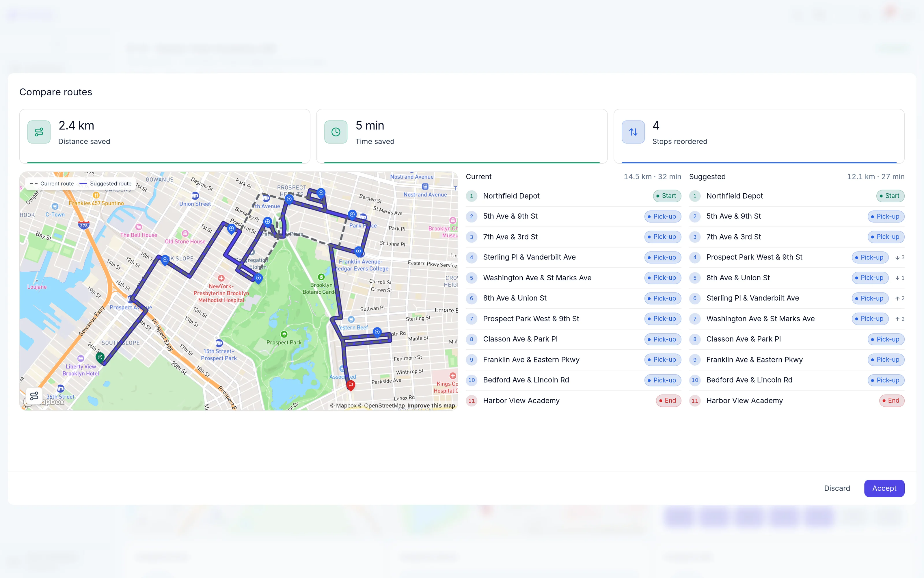Click the 12.1 km · 27 min suggested summary
This screenshot has height=578, width=924.
click(875, 177)
